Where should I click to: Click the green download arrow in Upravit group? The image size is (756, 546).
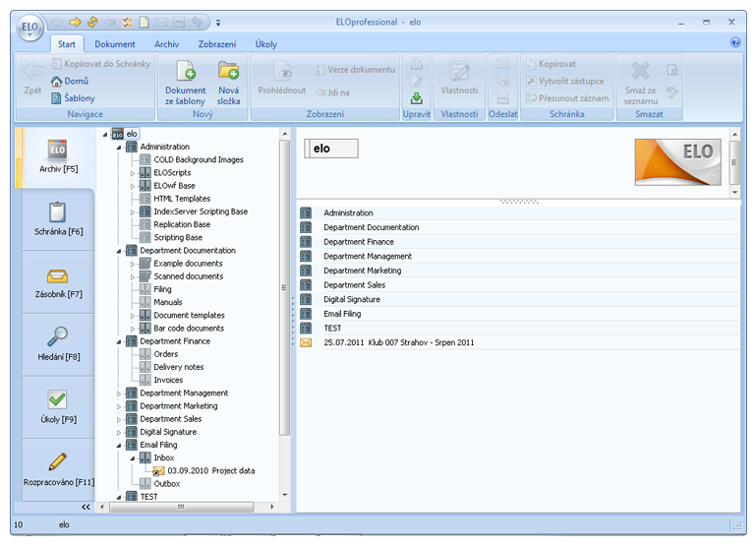(417, 98)
